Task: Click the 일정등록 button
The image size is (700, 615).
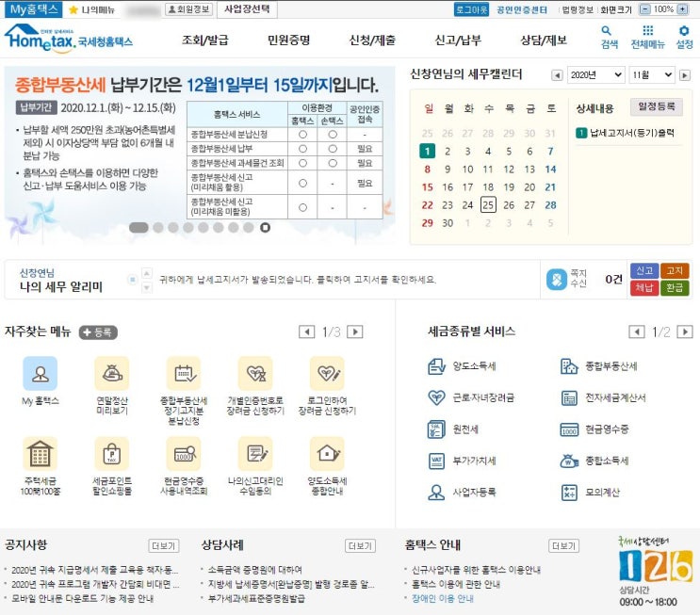Action: [x=657, y=106]
